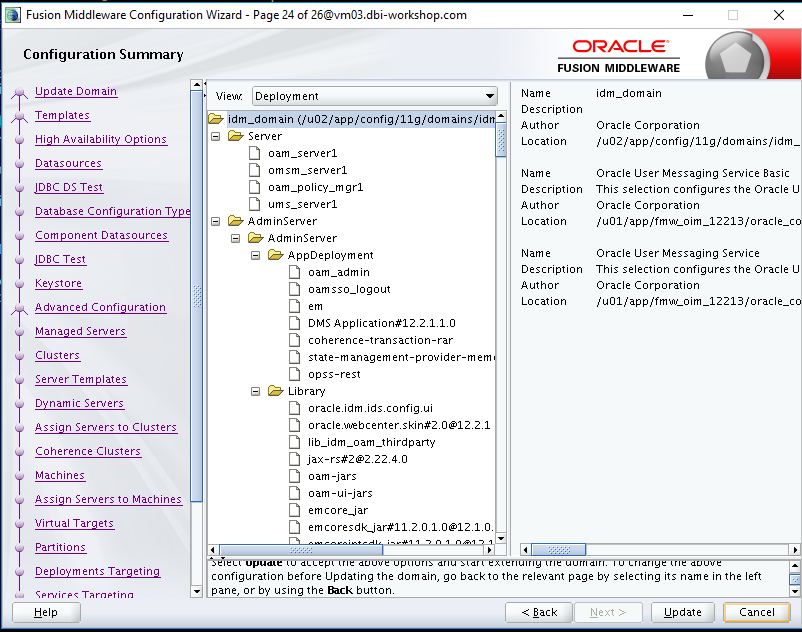Click the Library folder icon

275,391
